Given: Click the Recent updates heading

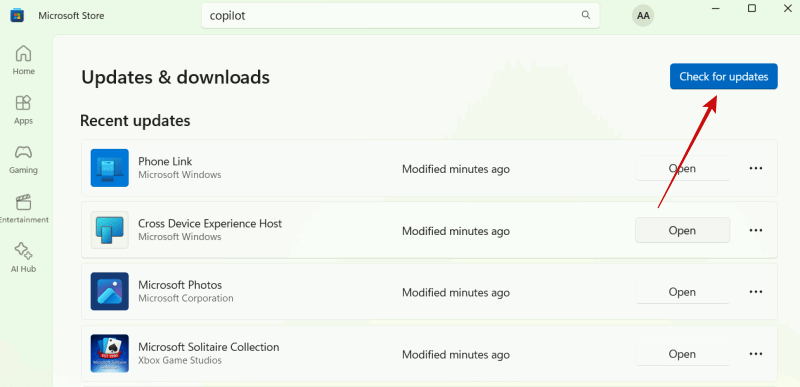Looking at the screenshot, I should tap(135, 121).
